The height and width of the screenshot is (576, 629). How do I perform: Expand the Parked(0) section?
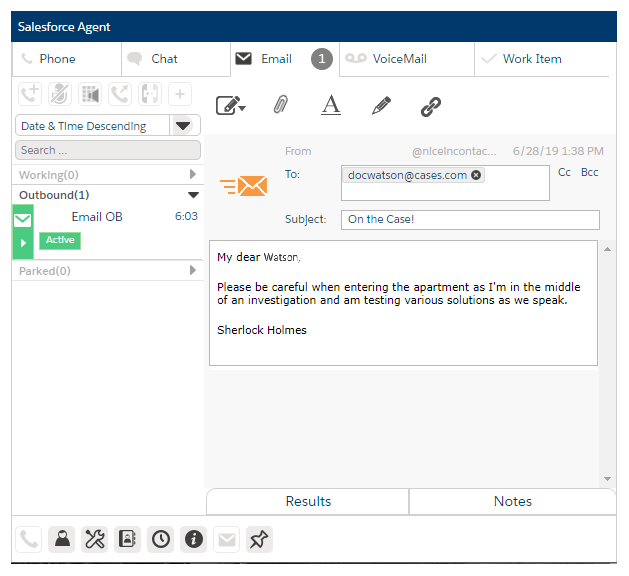point(108,271)
